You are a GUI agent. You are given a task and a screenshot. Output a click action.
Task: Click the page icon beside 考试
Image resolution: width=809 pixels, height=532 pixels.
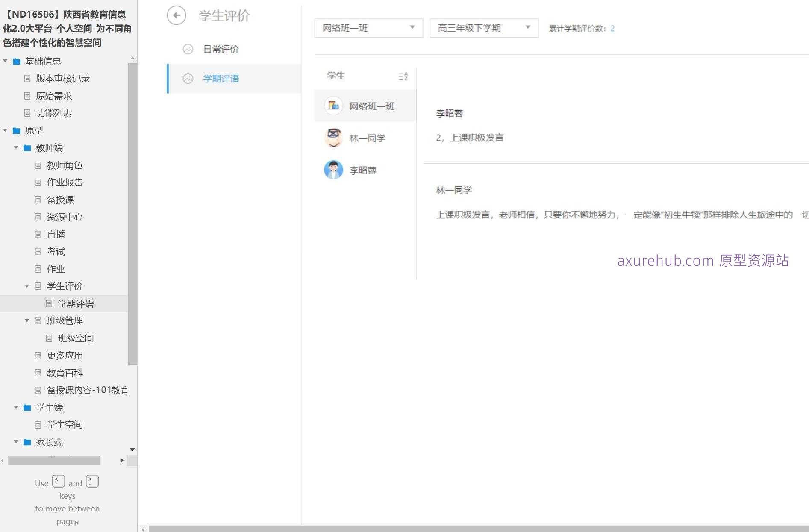click(38, 252)
